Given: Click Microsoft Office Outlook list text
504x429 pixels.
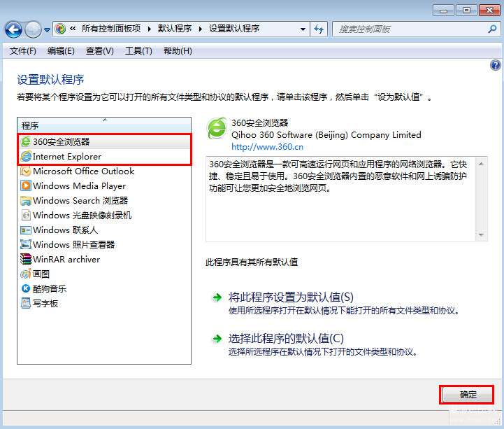Looking at the screenshot, I should coord(84,171).
